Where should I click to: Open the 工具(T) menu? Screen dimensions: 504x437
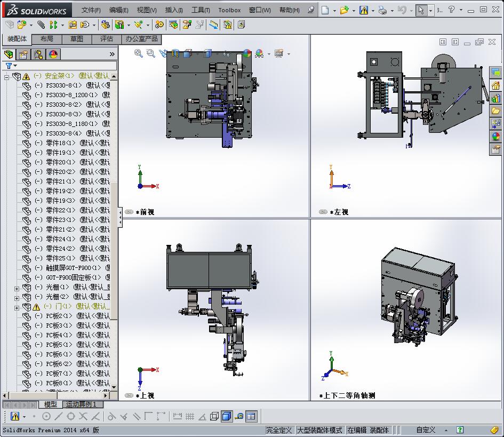coord(201,10)
